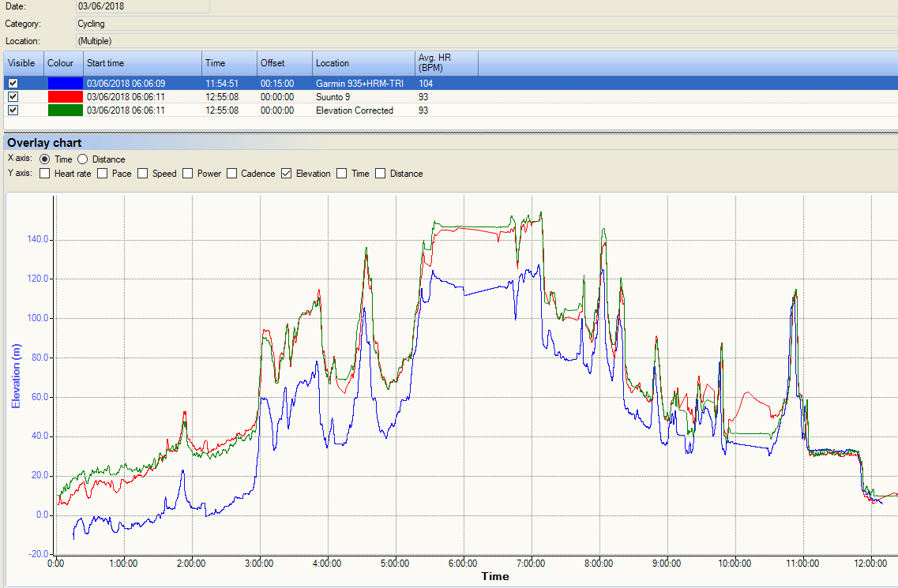Enable the Heart rate Y axis checkbox

(44, 173)
